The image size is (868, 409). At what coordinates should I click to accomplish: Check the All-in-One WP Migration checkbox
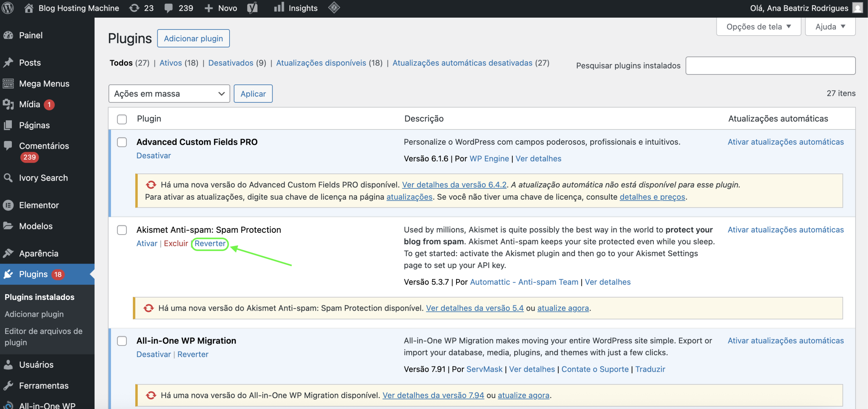(x=122, y=341)
